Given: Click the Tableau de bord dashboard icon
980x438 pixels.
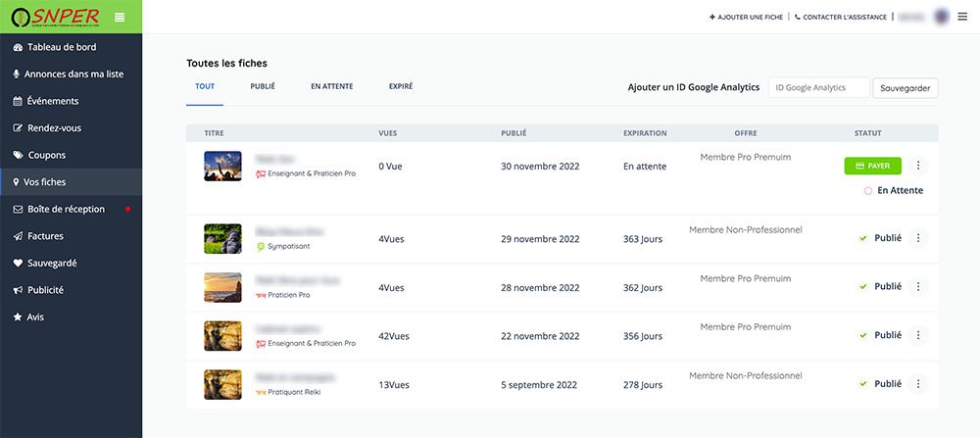Looking at the screenshot, I should (x=18, y=47).
